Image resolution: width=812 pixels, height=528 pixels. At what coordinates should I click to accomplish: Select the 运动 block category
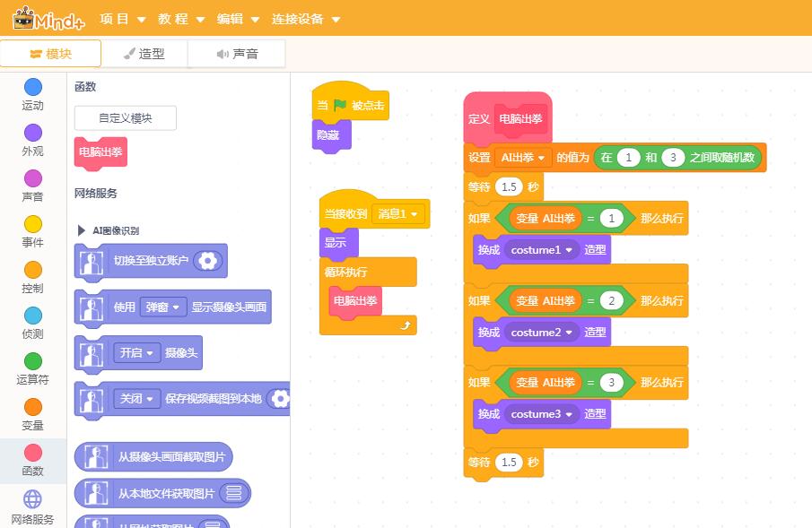point(32,95)
